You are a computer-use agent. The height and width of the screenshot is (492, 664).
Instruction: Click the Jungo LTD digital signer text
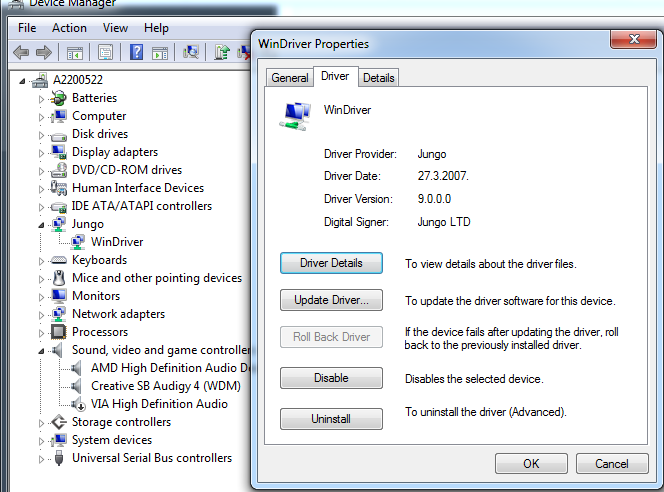[x=444, y=222]
